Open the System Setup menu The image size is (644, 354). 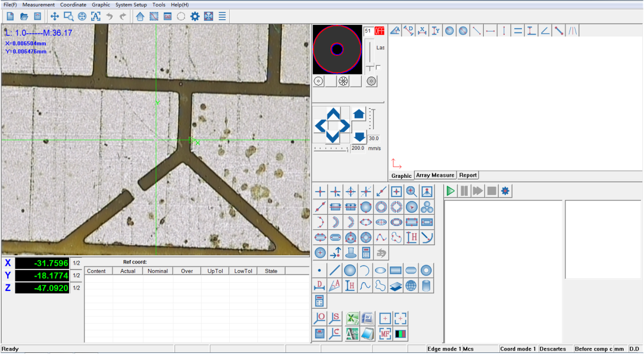point(130,4)
